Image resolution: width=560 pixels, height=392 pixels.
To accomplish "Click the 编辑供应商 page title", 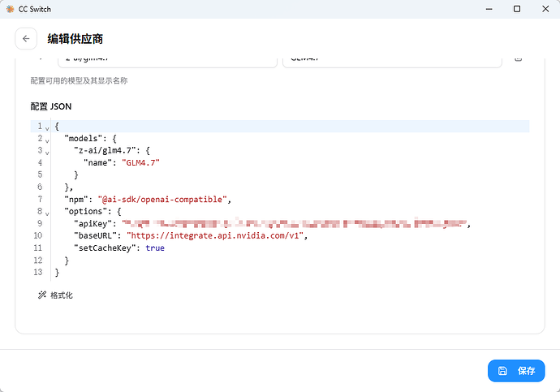I will [x=75, y=39].
